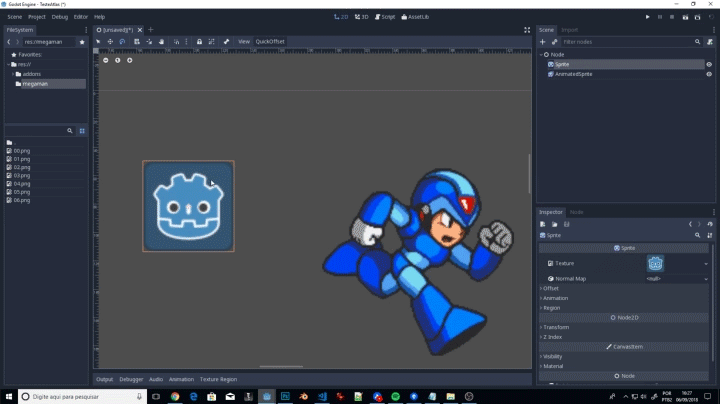This screenshot has height=404, width=720.
Task: Open the Texture Region bottom panel
Action: tap(219, 379)
